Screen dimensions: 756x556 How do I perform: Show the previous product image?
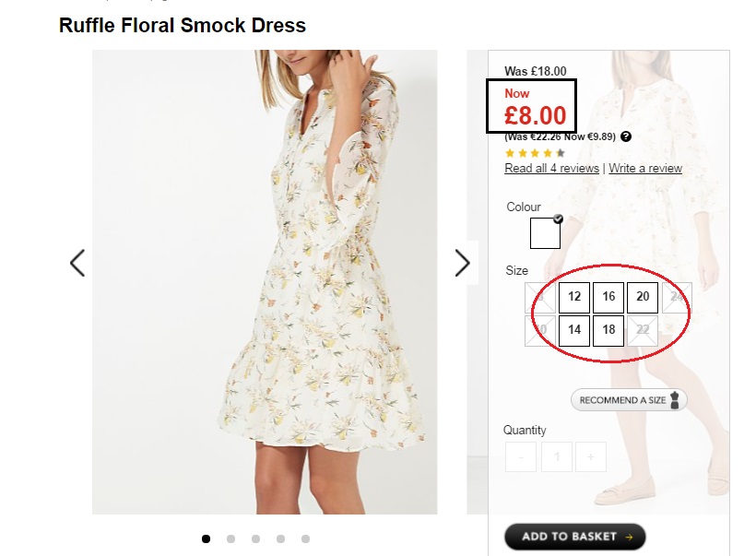pos(77,263)
